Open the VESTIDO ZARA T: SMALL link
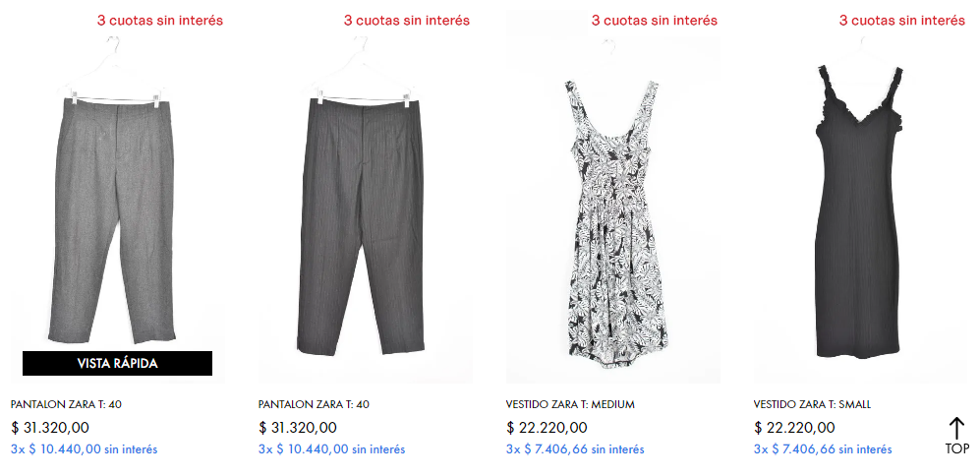Image resolution: width=980 pixels, height=476 pixels. coord(812,404)
